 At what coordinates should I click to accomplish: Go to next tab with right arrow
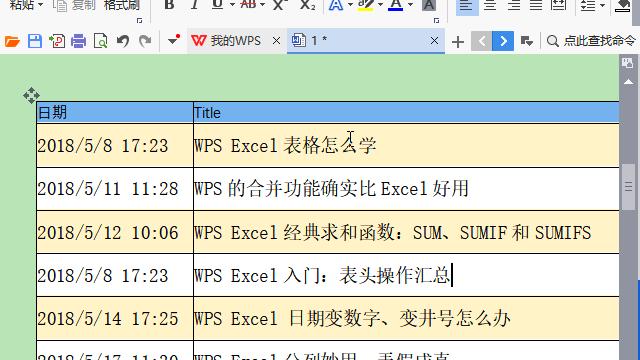pyautogui.click(x=503, y=41)
